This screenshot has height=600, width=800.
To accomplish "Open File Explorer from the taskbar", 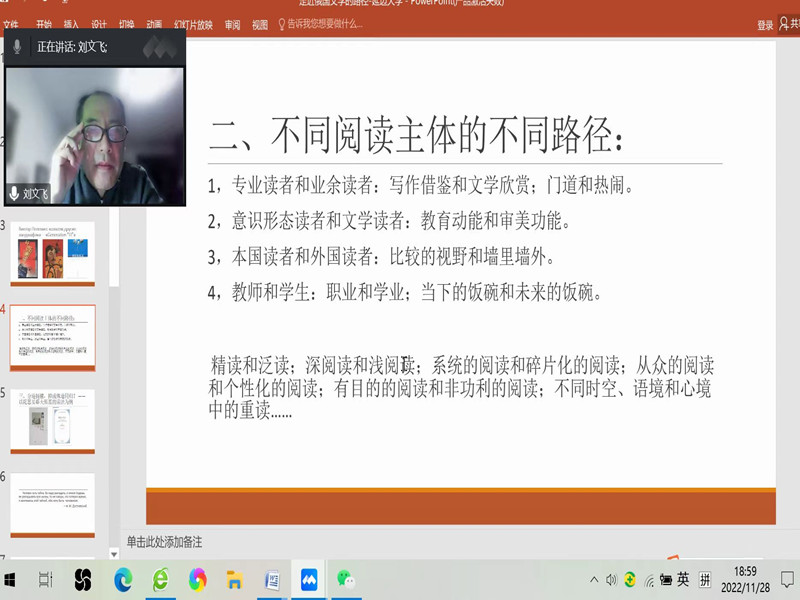I will coord(234,579).
